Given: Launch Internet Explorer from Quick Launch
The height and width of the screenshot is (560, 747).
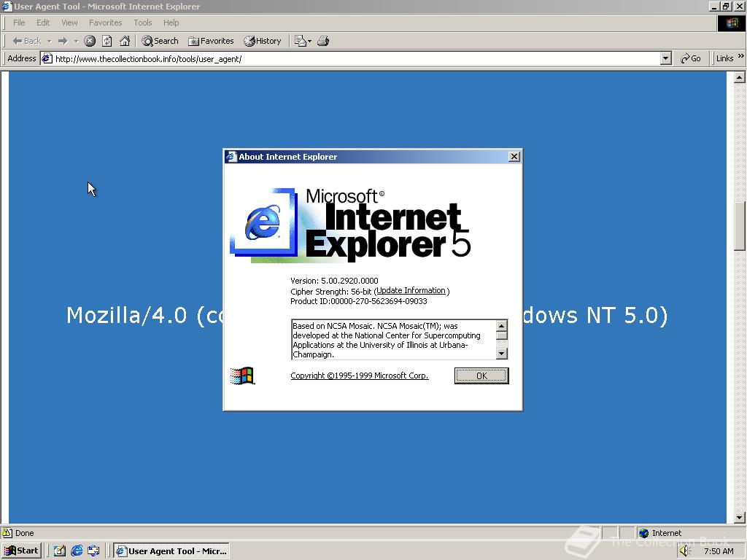Looking at the screenshot, I should click(77, 551).
